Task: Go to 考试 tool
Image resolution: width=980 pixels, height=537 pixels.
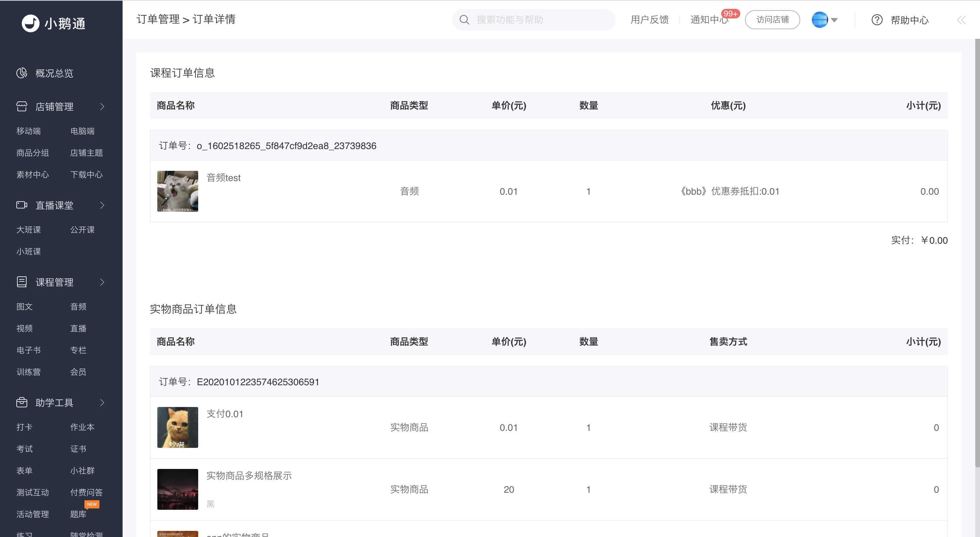Action: click(x=25, y=449)
